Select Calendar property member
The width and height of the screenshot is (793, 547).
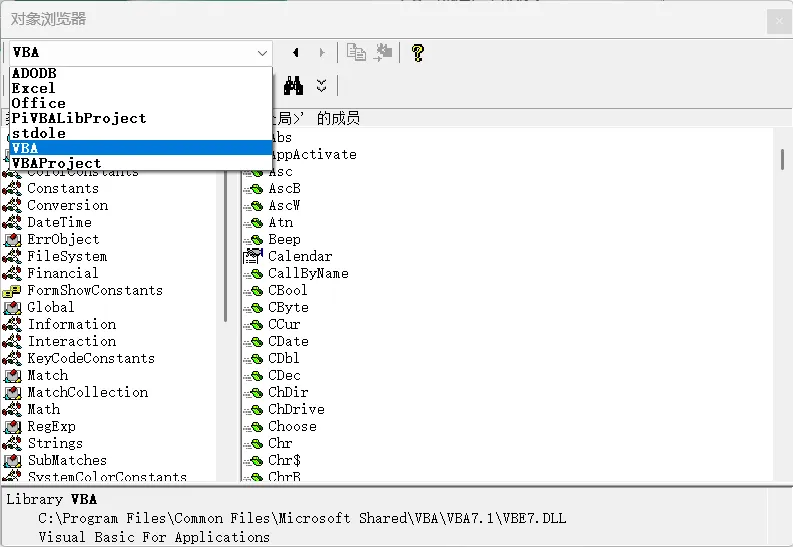300,256
